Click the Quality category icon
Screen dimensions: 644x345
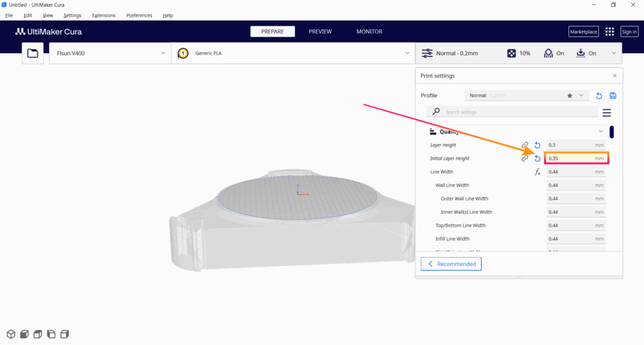[x=433, y=132]
